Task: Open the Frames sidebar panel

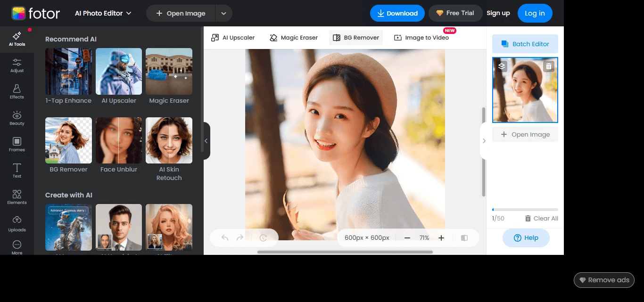Action: click(x=17, y=145)
